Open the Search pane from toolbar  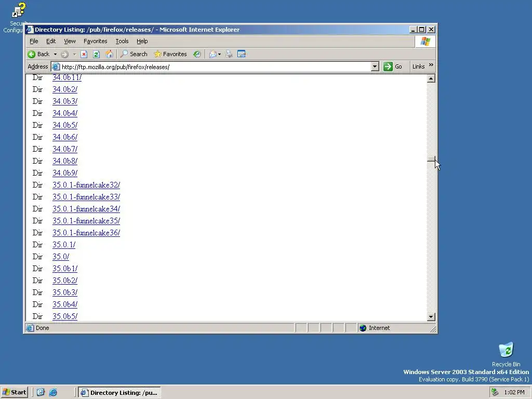[x=134, y=54]
